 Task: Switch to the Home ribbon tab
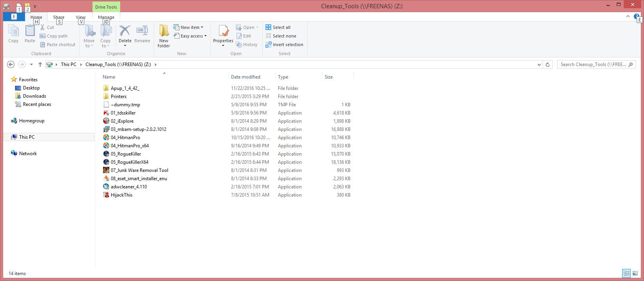click(x=36, y=17)
